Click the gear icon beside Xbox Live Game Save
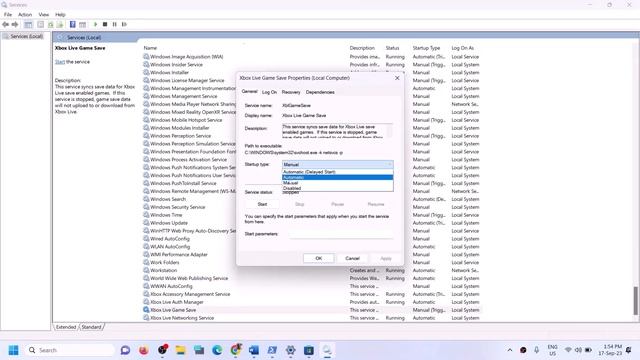 click(x=146, y=310)
